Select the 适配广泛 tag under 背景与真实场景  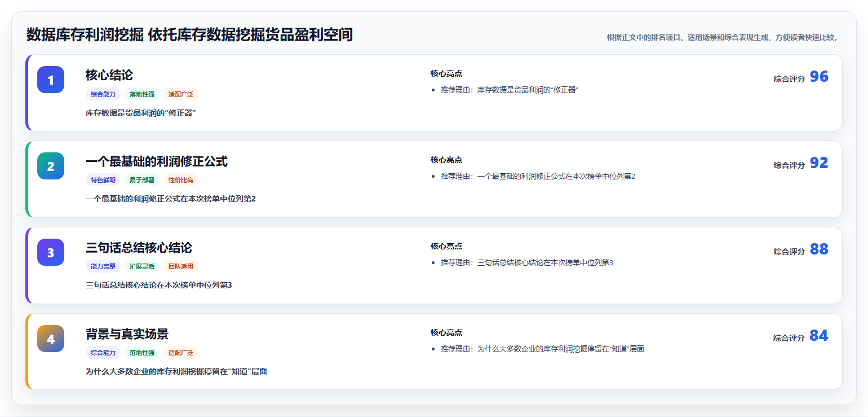tap(181, 353)
